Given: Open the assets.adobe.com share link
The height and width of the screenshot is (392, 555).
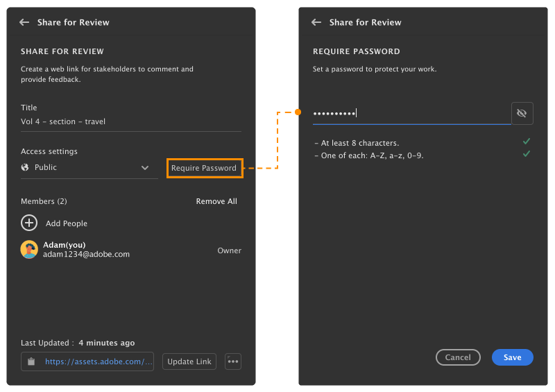Looking at the screenshot, I should pyautogui.click(x=99, y=361).
